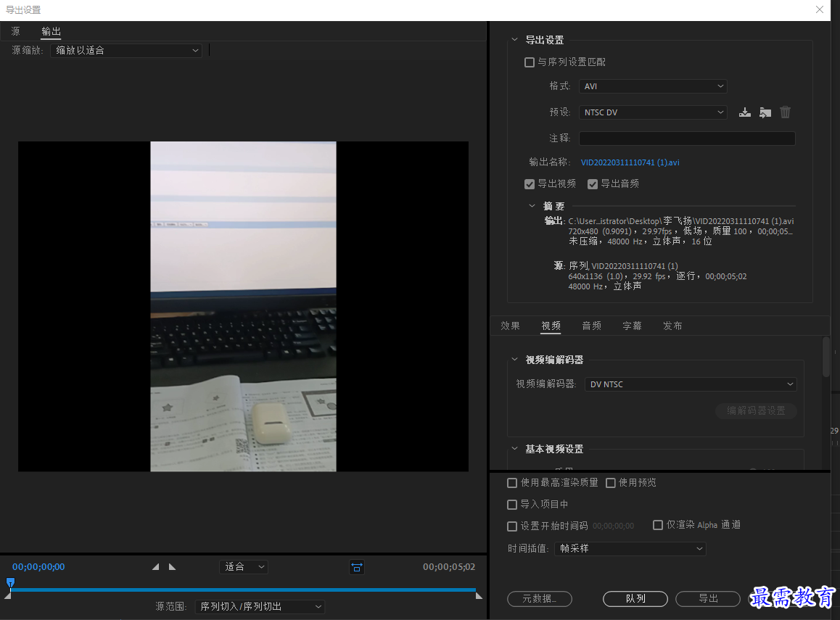Click the timeline in point marker
The image size is (840, 620).
[7, 595]
